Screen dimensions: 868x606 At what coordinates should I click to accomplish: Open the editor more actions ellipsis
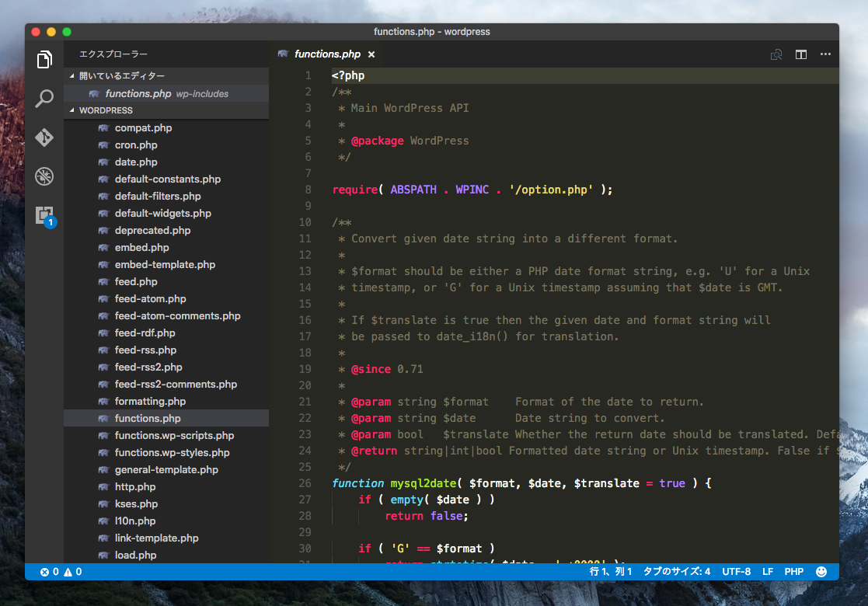tap(825, 54)
